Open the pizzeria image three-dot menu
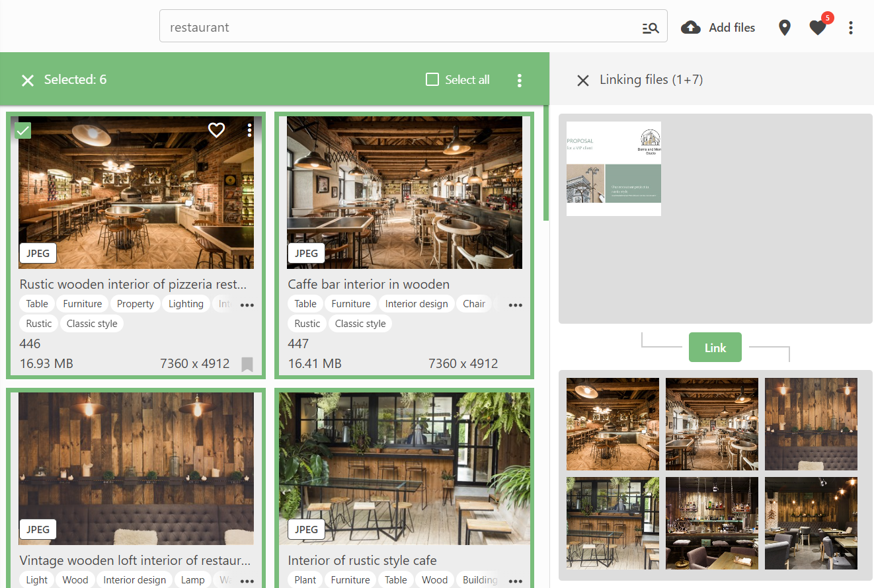This screenshot has width=874, height=588. coord(249,130)
